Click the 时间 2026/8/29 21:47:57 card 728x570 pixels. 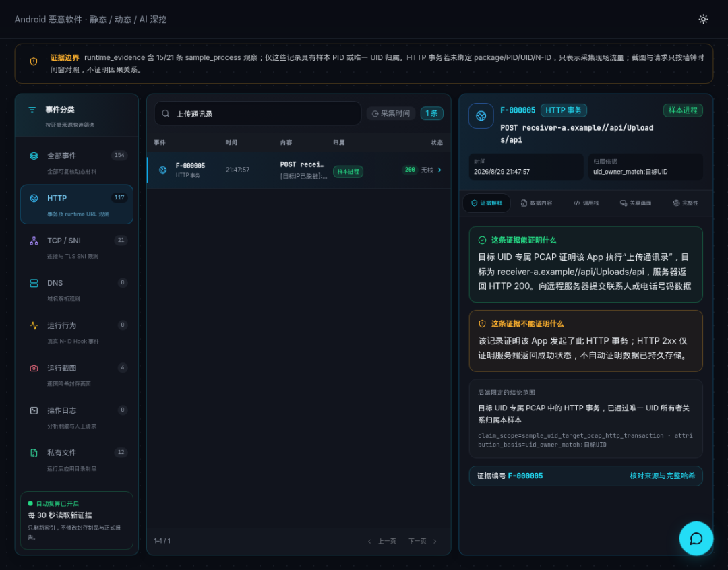point(526,166)
